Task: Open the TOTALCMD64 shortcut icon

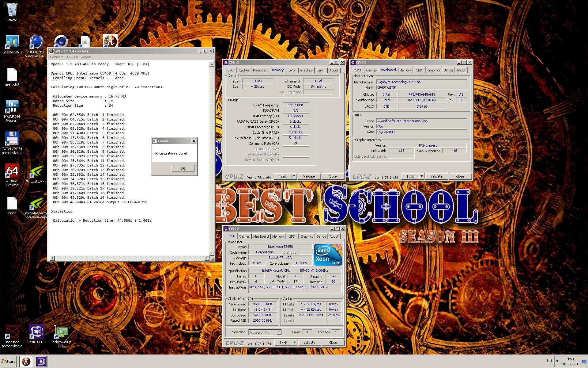Action: [x=12, y=139]
